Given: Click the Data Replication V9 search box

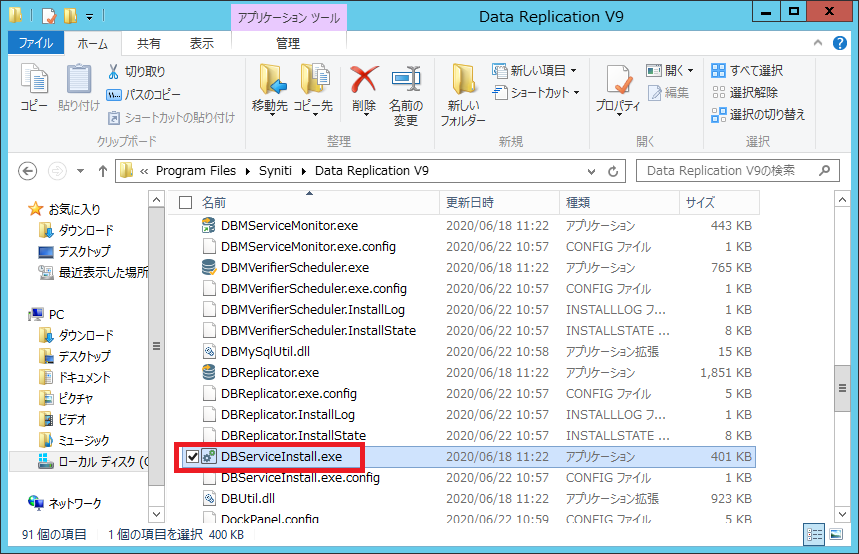Looking at the screenshot, I should (x=737, y=170).
